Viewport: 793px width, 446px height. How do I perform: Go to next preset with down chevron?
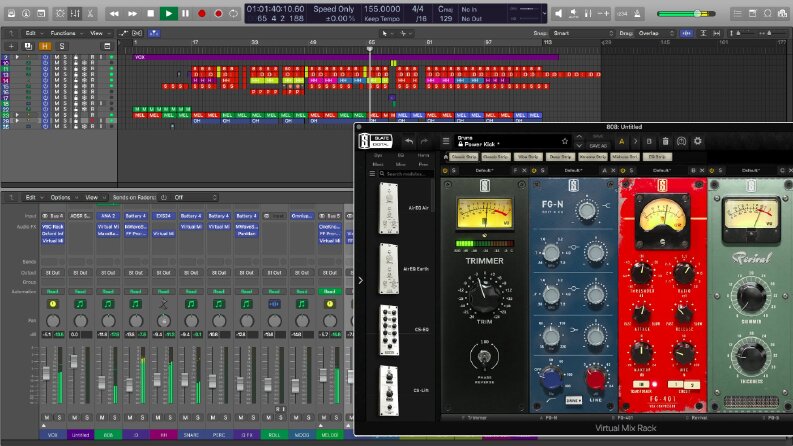[579, 146]
